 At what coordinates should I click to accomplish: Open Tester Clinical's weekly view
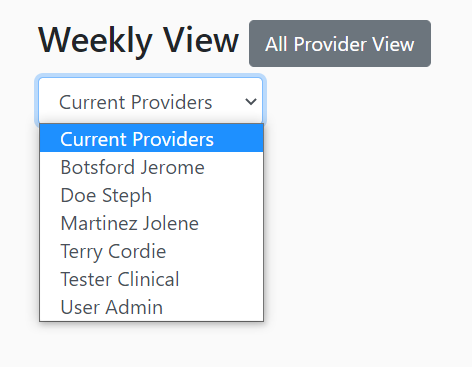pos(151,279)
